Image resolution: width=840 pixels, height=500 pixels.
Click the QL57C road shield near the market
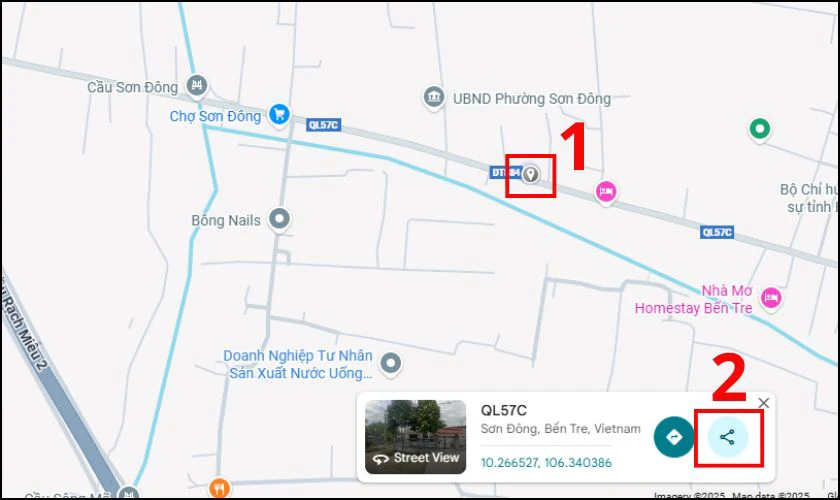coord(324,125)
